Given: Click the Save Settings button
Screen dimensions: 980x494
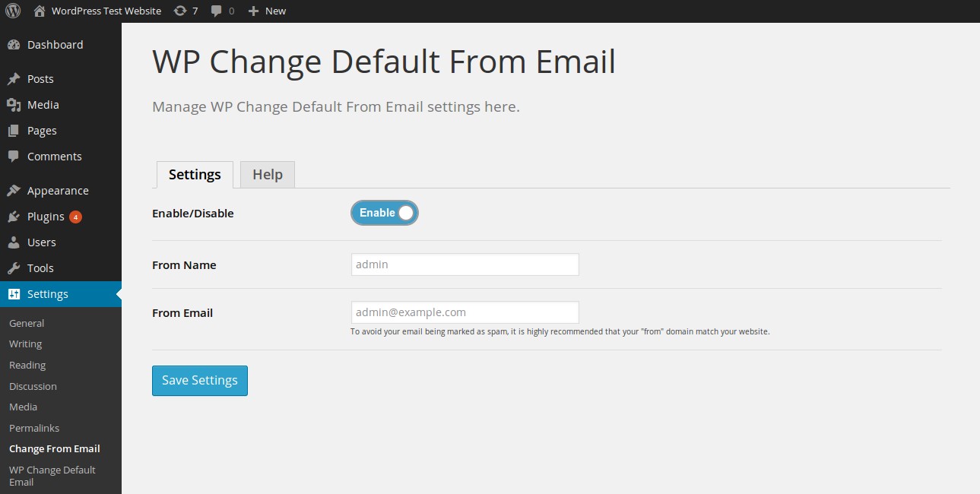Looking at the screenshot, I should [200, 381].
